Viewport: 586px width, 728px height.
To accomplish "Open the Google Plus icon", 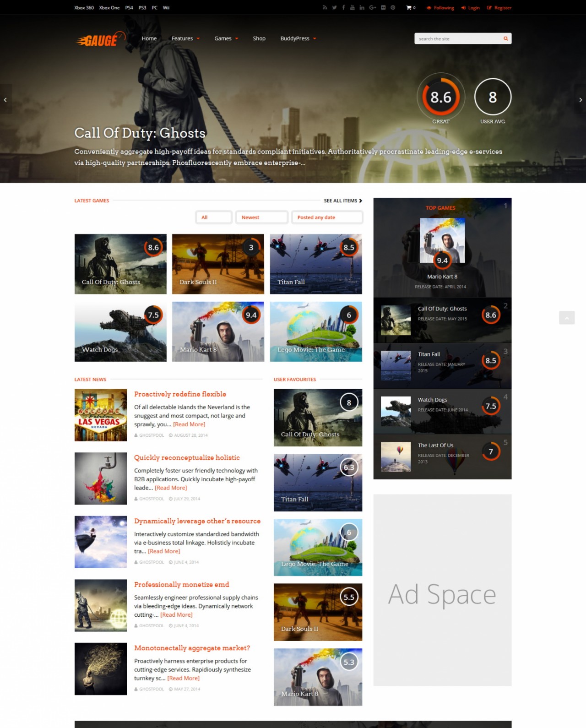I will tap(372, 8).
